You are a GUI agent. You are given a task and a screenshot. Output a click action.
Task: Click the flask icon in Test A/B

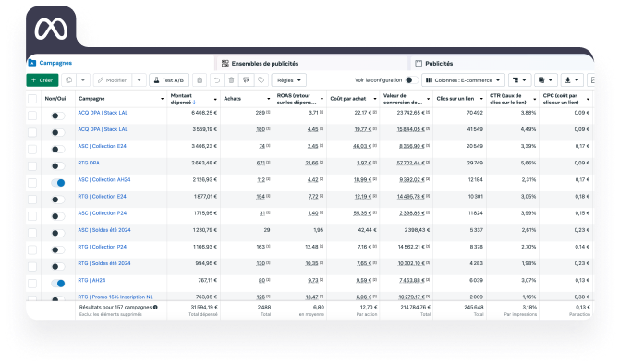(x=157, y=80)
